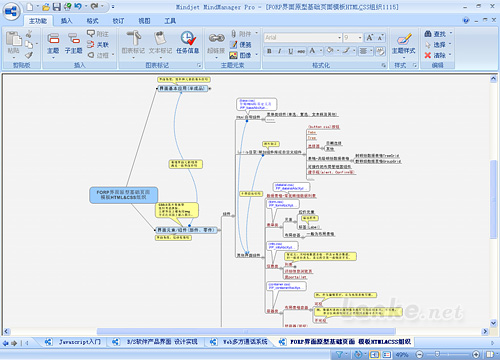Switch to the 插入 ribbon tab
500x360 pixels.
click(66, 21)
